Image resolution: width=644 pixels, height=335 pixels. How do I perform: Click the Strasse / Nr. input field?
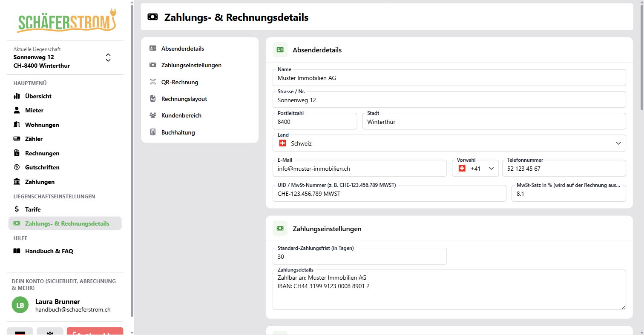(449, 100)
